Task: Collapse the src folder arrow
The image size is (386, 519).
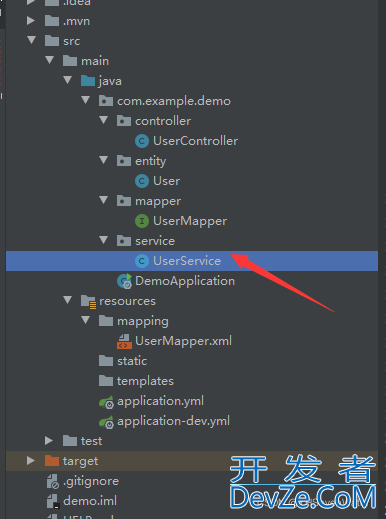Action: point(32,40)
